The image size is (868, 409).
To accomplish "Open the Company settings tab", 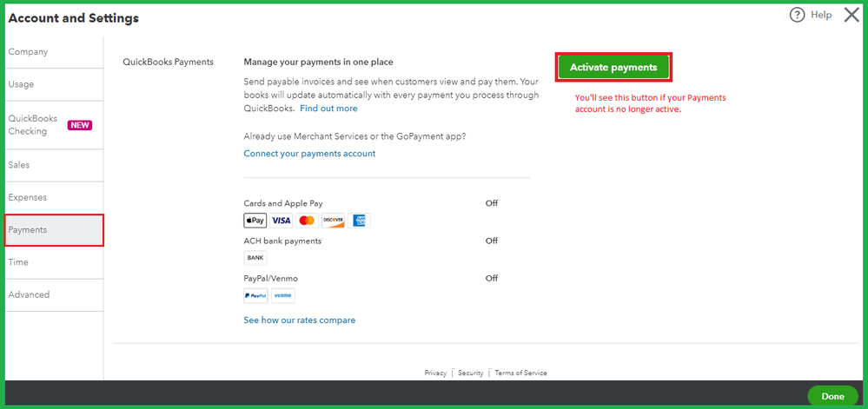I will tap(29, 52).
